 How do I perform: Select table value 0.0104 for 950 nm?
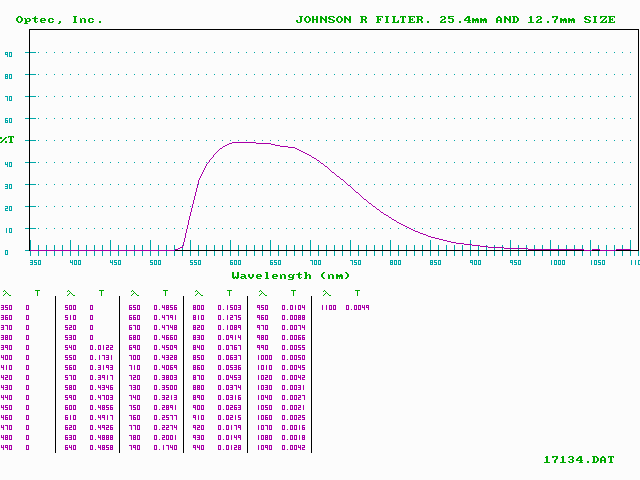tap(292, 307)
